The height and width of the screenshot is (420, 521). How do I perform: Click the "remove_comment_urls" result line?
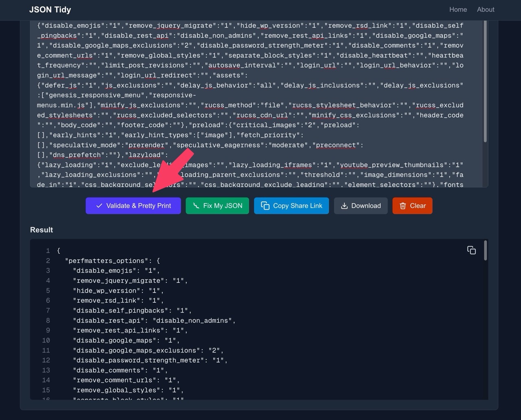pyautogui.click(x=126, y=381)
